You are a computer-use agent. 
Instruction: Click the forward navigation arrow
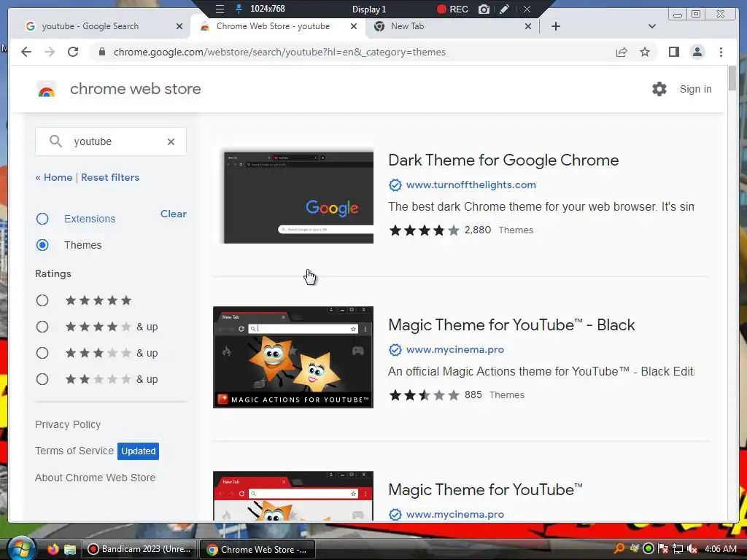(x=50, y=52)
